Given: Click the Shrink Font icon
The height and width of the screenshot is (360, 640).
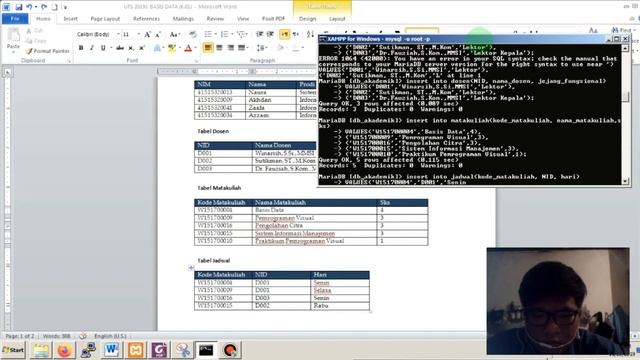Looking at the screenshot, I should point(158,35).
